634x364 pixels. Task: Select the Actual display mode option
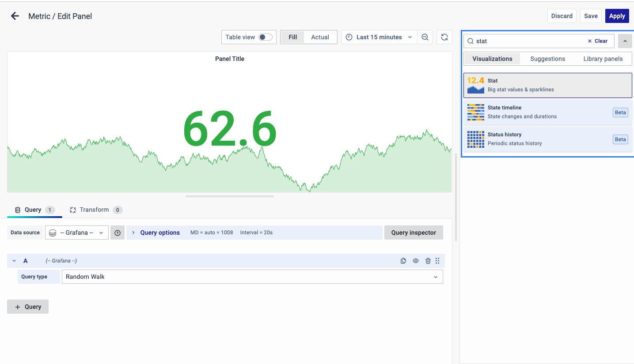[320, 37]
